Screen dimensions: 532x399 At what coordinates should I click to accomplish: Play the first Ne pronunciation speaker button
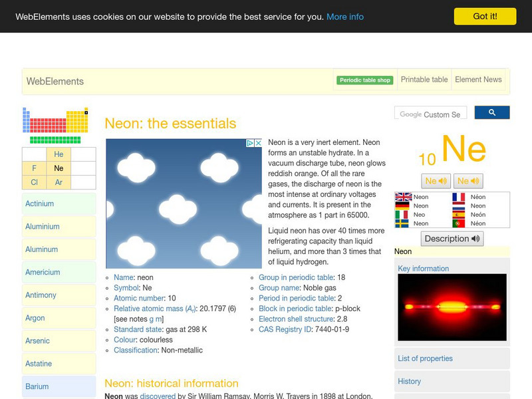[x=436, y=180]
